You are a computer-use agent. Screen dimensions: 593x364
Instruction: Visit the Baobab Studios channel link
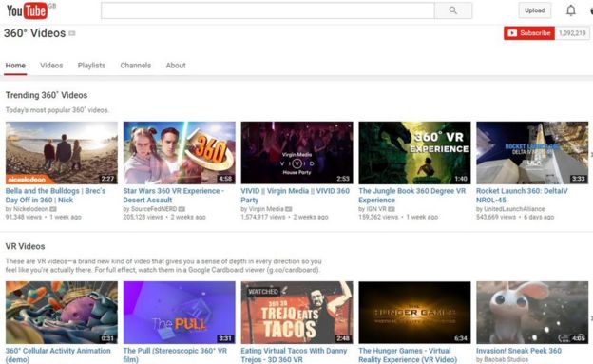[506, 359]
